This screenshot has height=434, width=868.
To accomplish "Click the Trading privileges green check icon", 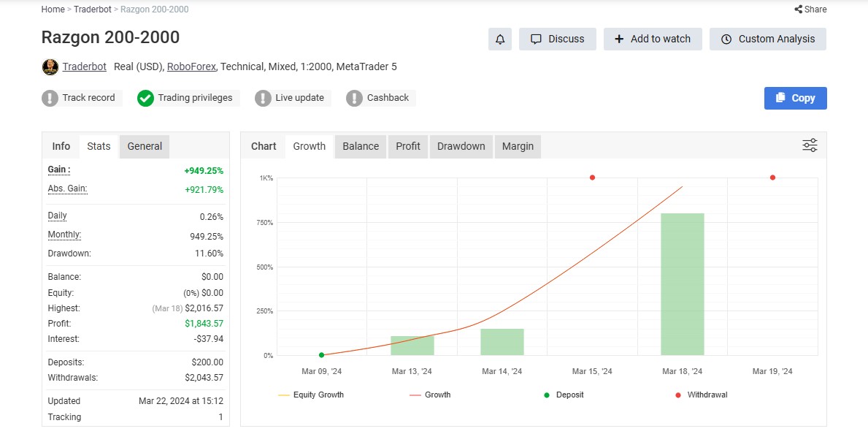I will point(145,98).
